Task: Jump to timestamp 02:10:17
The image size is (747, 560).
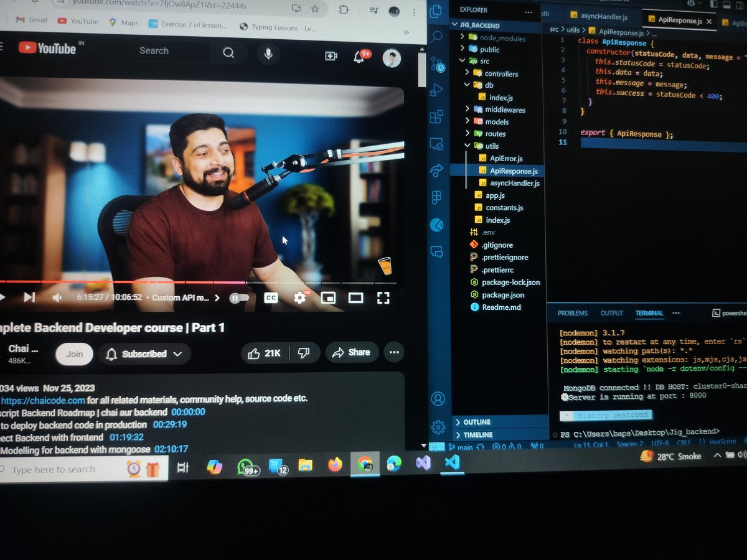Action: 171,449
